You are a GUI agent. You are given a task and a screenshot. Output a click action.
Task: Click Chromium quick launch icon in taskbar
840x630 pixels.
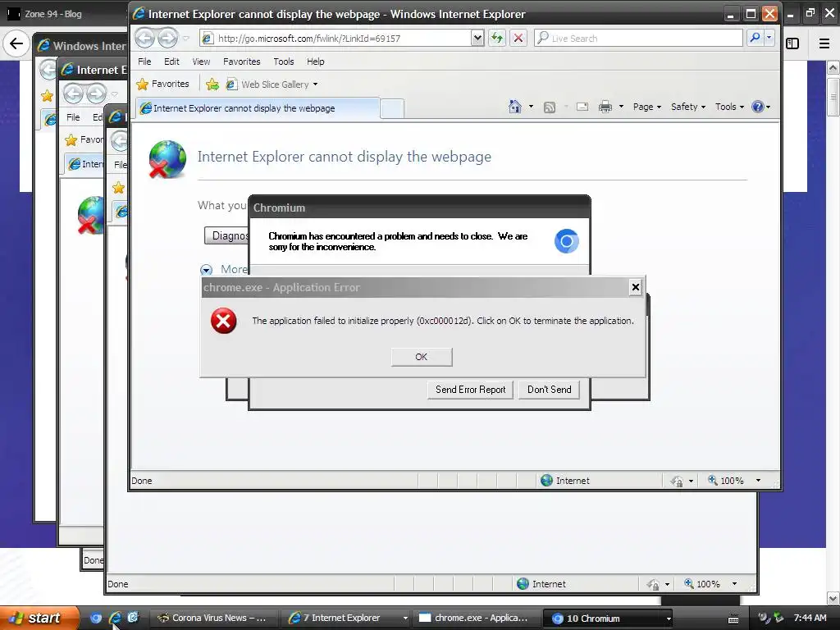[96, 618]
